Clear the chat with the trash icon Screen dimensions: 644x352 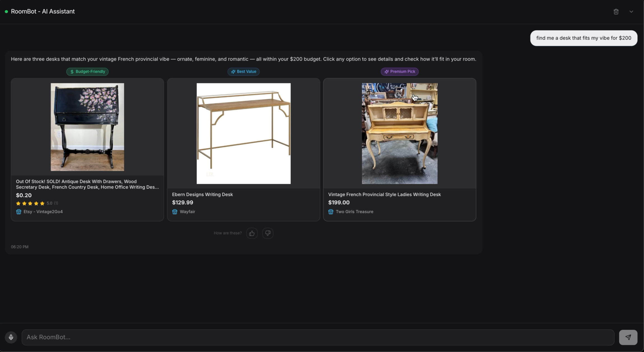616,11
